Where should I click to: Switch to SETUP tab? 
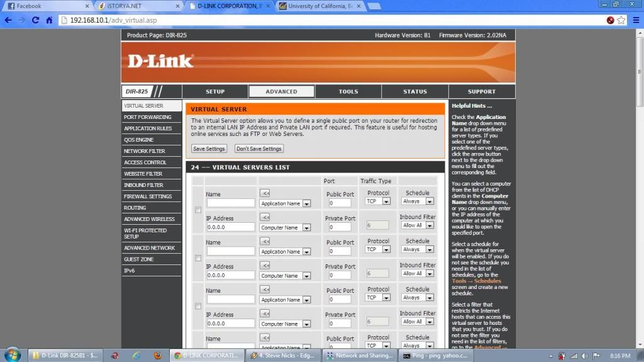pos(215,91)
